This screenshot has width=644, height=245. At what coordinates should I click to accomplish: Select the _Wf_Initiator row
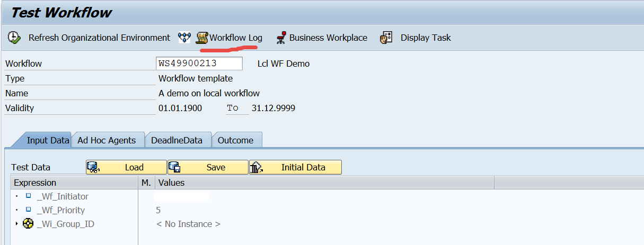(x=63, y=196)
